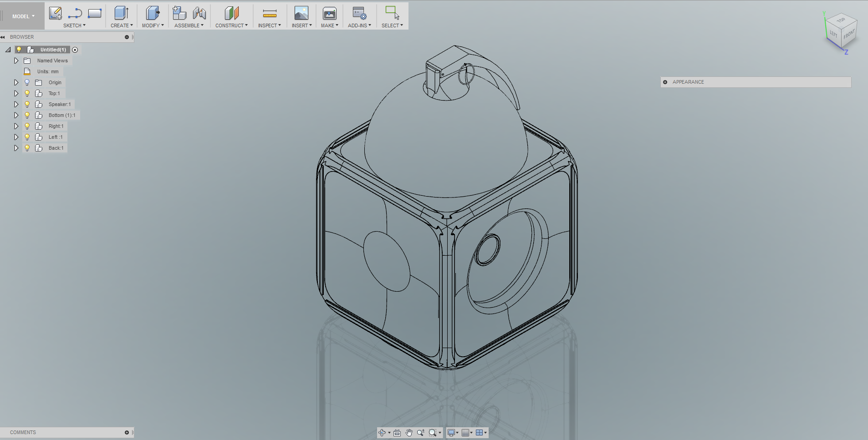Click the 3D Print icon above MAKE
Viewport: 868px width, 440px height.
tap(329, 13)
